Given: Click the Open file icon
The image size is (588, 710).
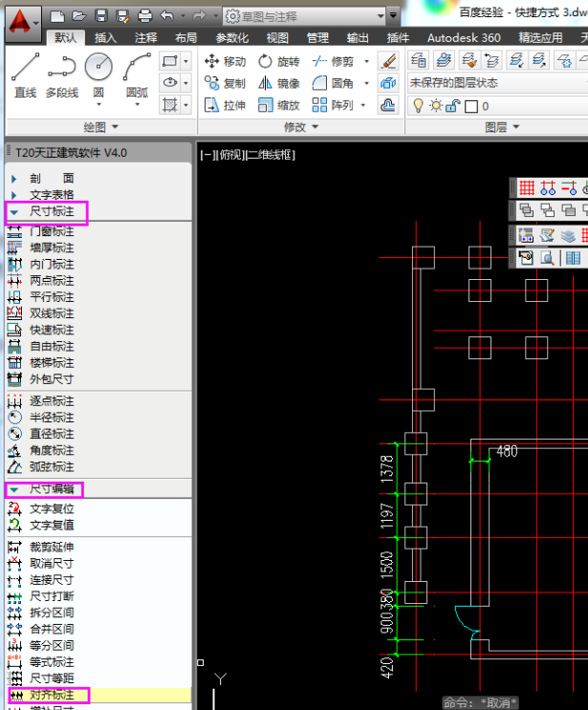Looking at the screenshot, I should 79,17.
